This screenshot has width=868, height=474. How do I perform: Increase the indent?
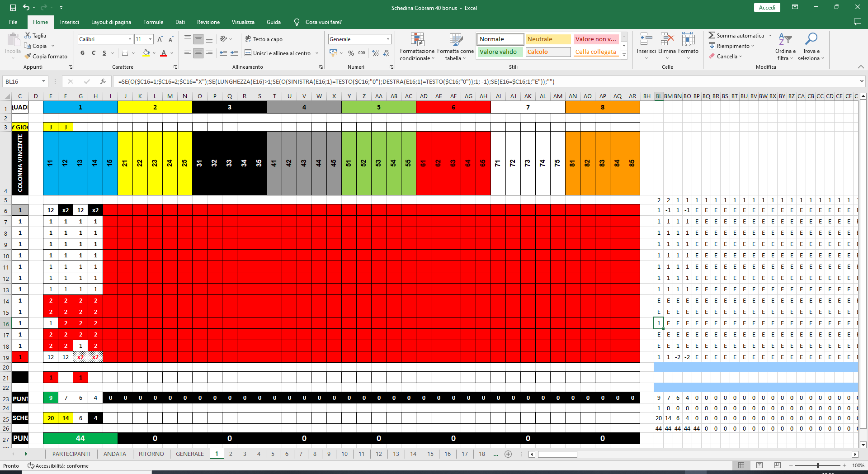tap(234, 53)
